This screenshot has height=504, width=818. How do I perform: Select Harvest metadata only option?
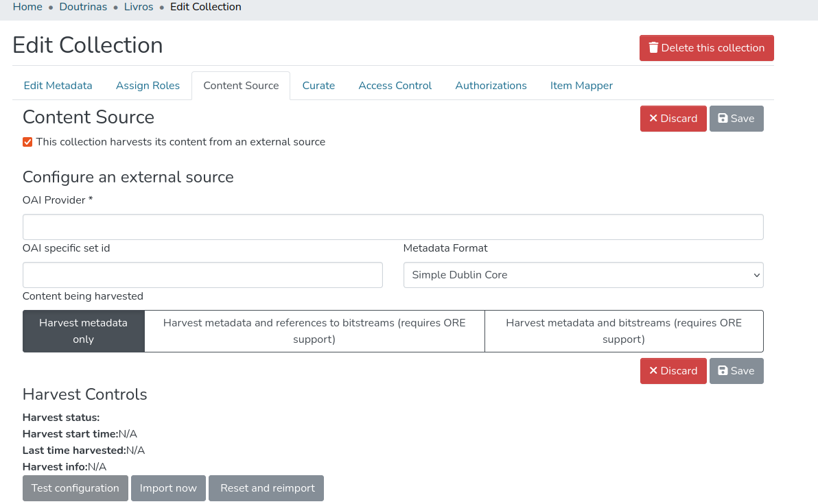(83, 331)
